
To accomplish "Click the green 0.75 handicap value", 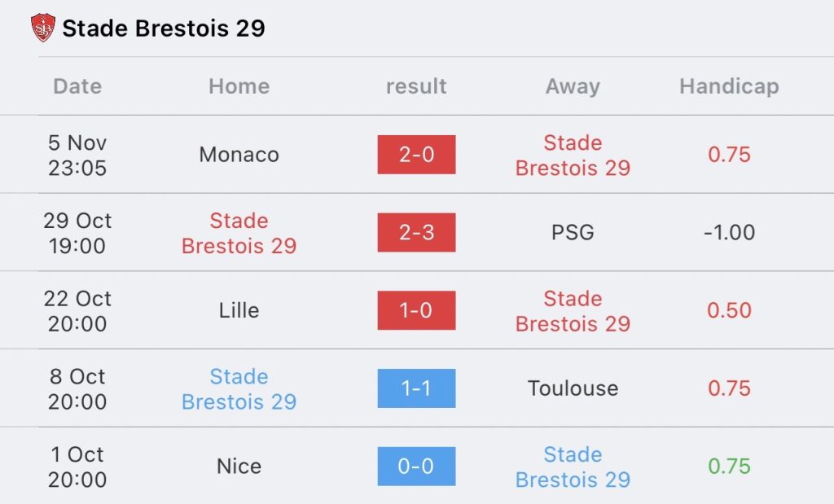I will click(x=729, y=467).
